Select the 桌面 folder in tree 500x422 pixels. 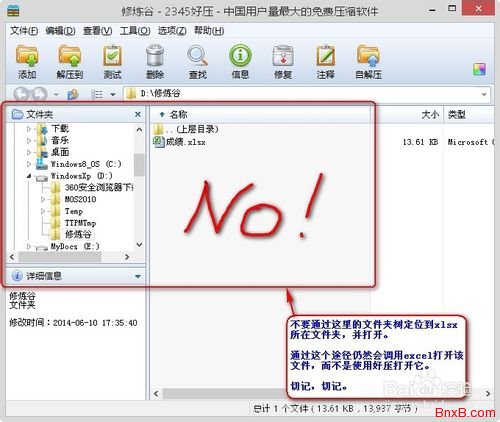click(x=60, y=152)
